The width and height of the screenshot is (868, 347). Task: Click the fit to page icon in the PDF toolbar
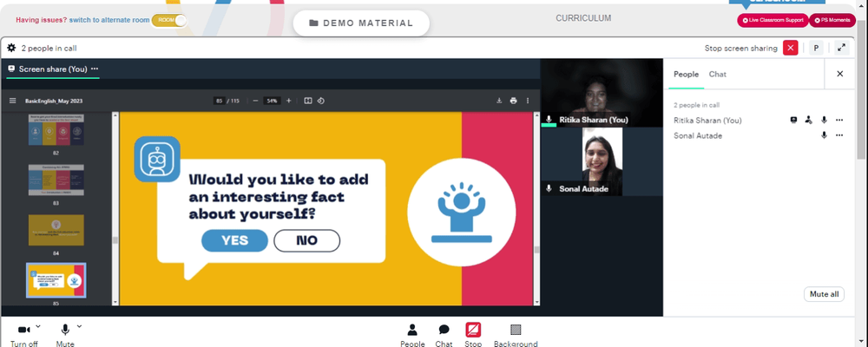coord(308,101)
